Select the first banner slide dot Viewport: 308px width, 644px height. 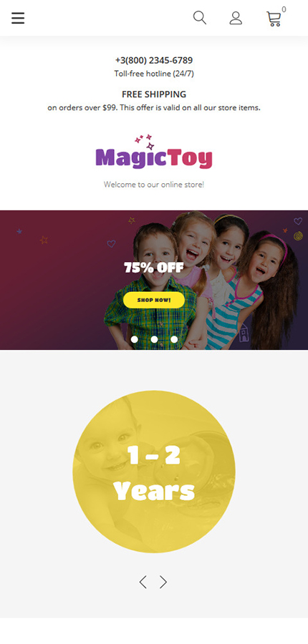pos(134,339)
